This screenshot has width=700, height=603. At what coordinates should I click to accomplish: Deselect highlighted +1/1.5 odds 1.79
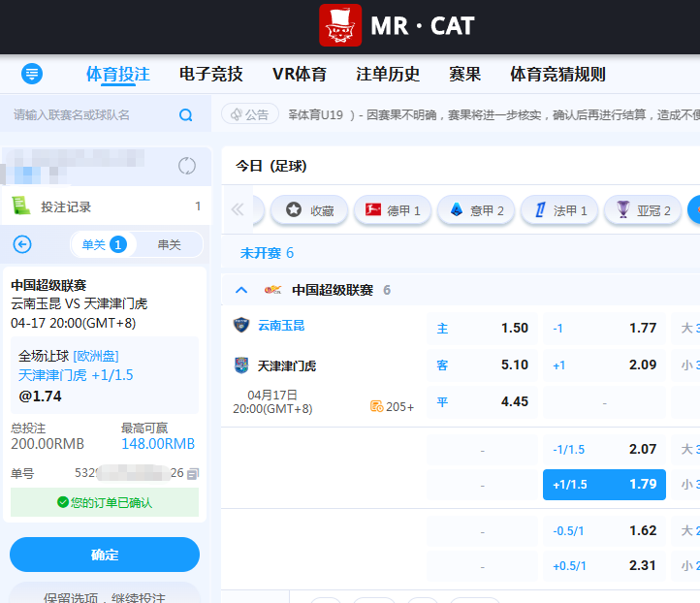[604, 485]
